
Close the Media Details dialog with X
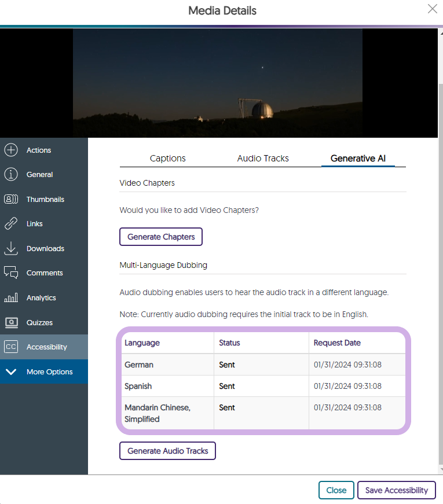tap(432, 9)
